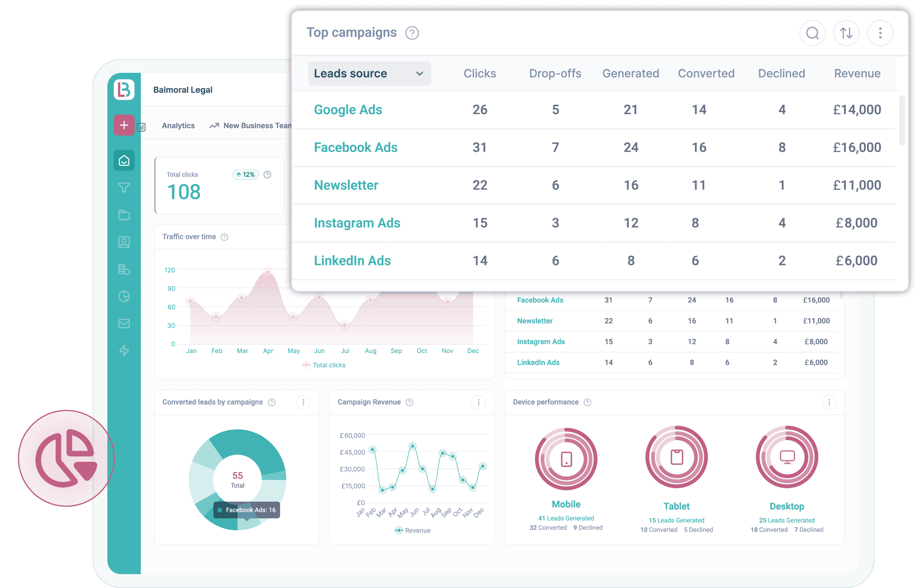
Task: Open the pie chart reports icon
Action: pos(124,296)
